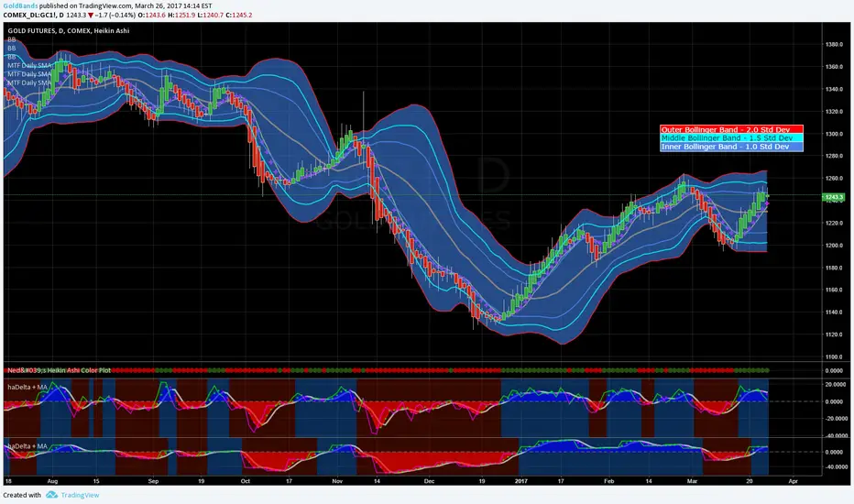Follow the TradingView link beside Created with
The width and height of the screenshot is (854, 504).
80,495
